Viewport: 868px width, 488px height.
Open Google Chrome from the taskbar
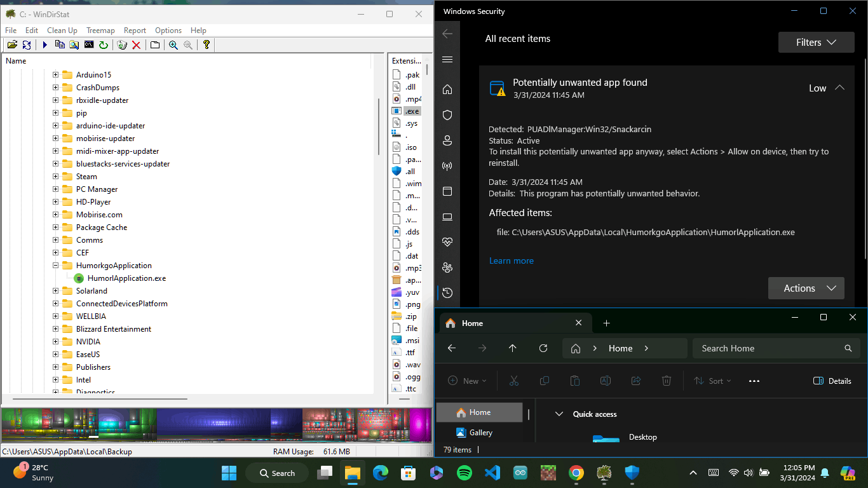pos(576,473)
